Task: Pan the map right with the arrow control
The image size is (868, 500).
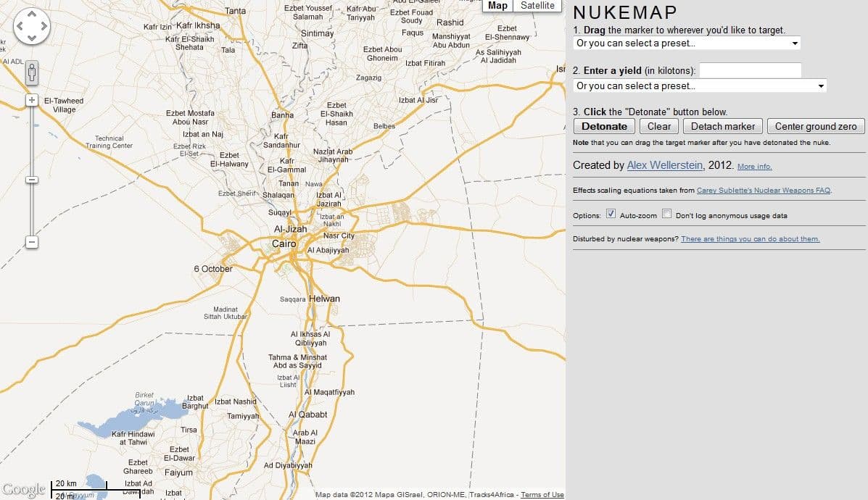Action: point(44,26)
